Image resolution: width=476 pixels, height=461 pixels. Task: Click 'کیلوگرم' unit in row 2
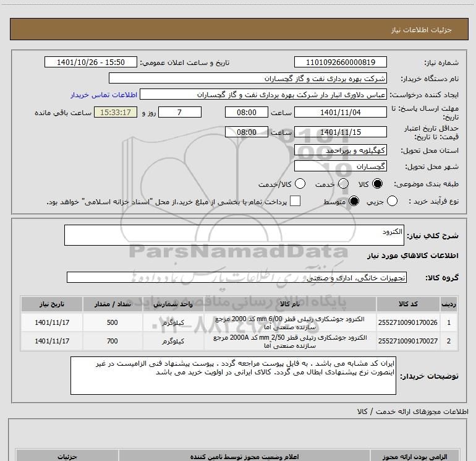click(x=173, y=341)
